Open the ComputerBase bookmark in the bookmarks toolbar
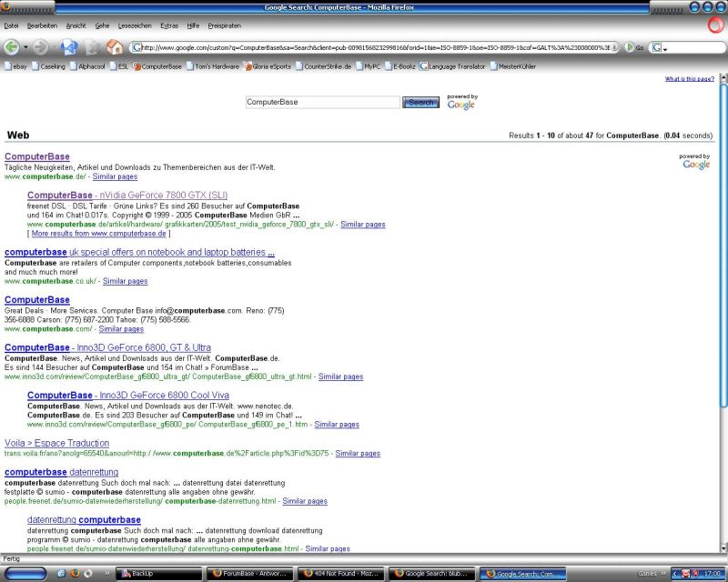The image size is (728, 582). 157,66
